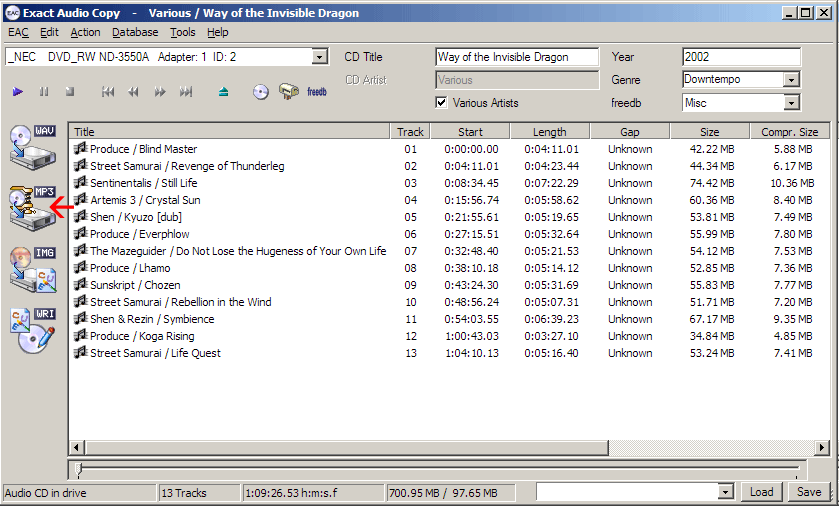The image size is (839, 506).
Task: Open the Edit menu
Action: click(x=49, y=33)
